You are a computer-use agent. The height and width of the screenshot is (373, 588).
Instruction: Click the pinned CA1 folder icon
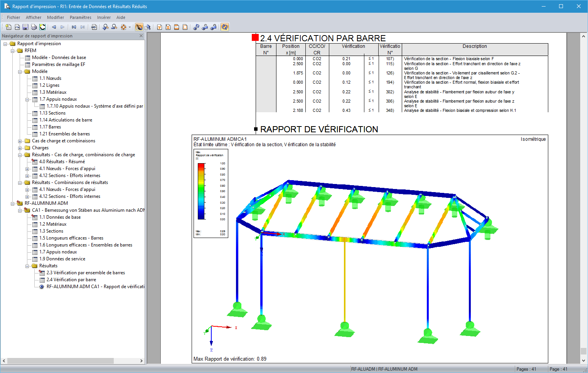pos(27,210)
